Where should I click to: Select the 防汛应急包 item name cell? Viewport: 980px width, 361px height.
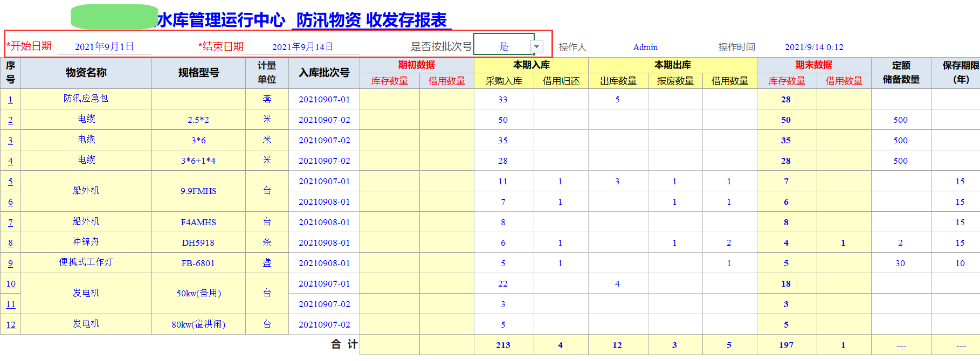pos(86,99)
